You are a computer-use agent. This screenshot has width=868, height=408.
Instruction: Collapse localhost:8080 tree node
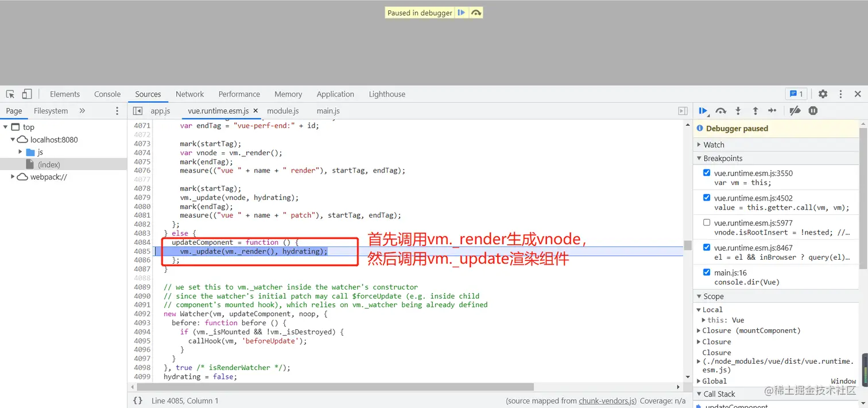tap(13, 140)
